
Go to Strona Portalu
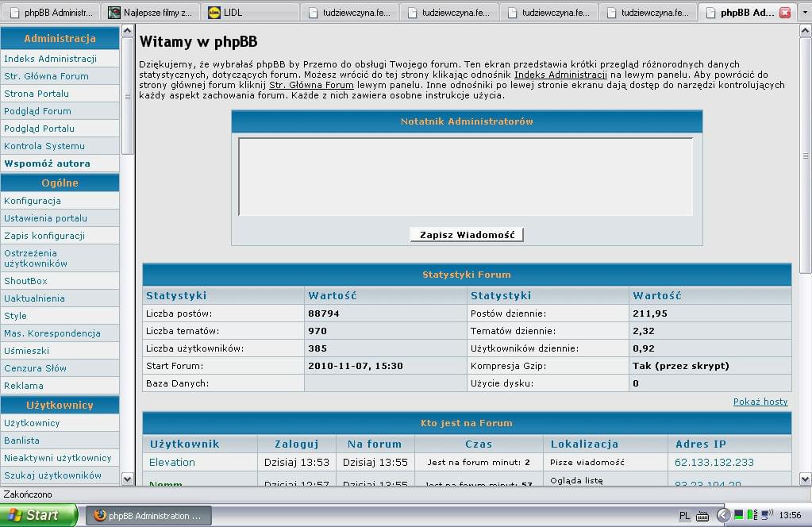[x=37, y=94]
